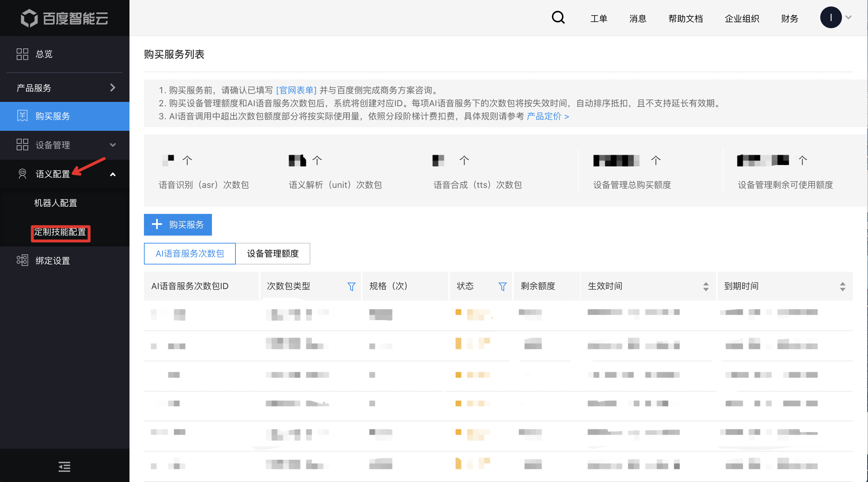Click the 绑定设置 icon
The image size is (868, 482).
tap(22, 260)
